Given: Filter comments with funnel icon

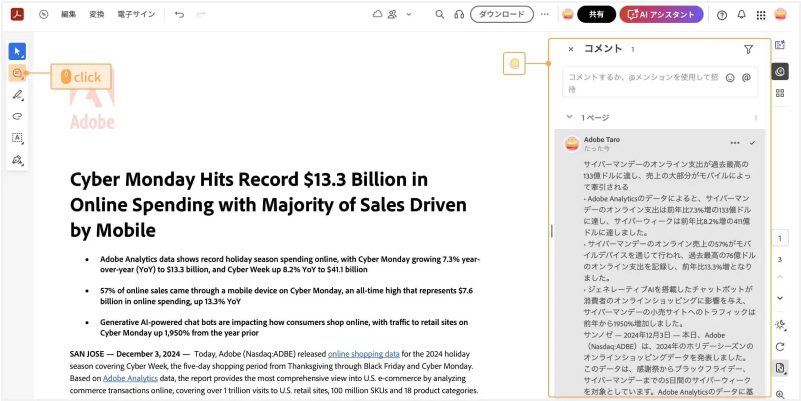Looking at the screenshot, I should tap(748, 50).
